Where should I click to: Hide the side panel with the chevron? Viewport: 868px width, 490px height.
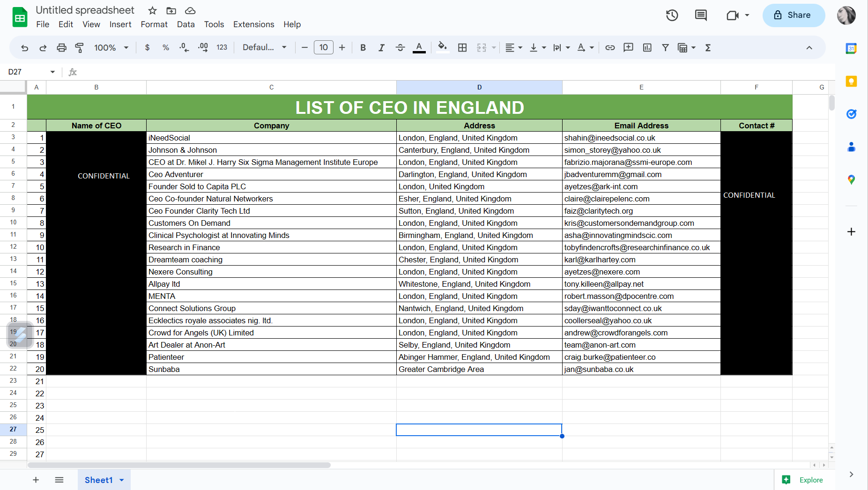[x=851, y=474]
